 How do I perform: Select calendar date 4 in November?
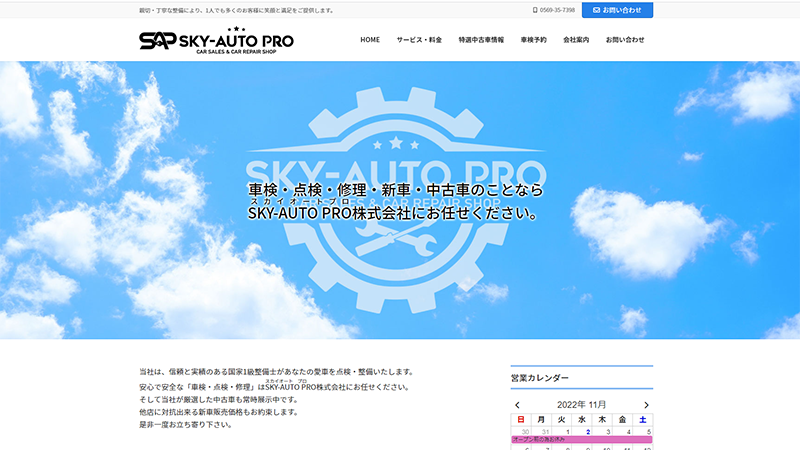pyautogui.click(x=629, y=432)
